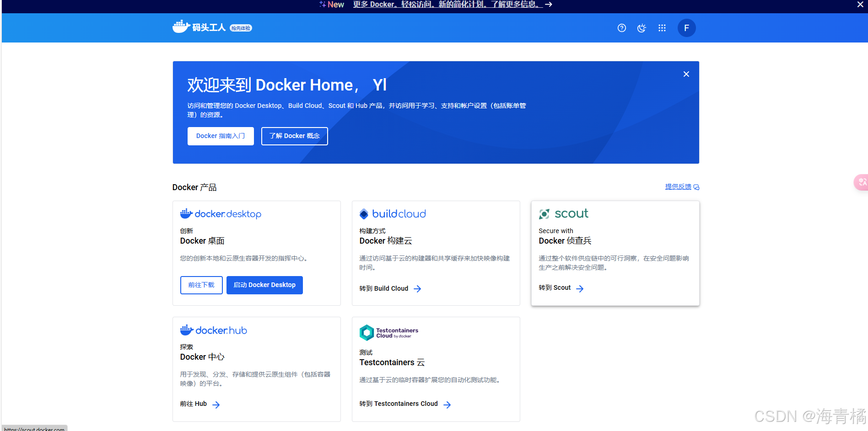Click the feedback chat icon beside 提供反馈
868x431 pixels.
(696, 187)
